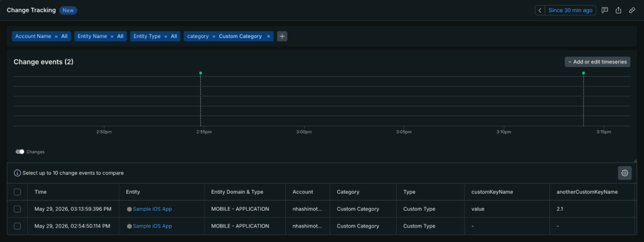The width and height of the screenshot is (644, 242).
Task: Click the share export icon
Action: pyautogui.click(x=618, y=10)
